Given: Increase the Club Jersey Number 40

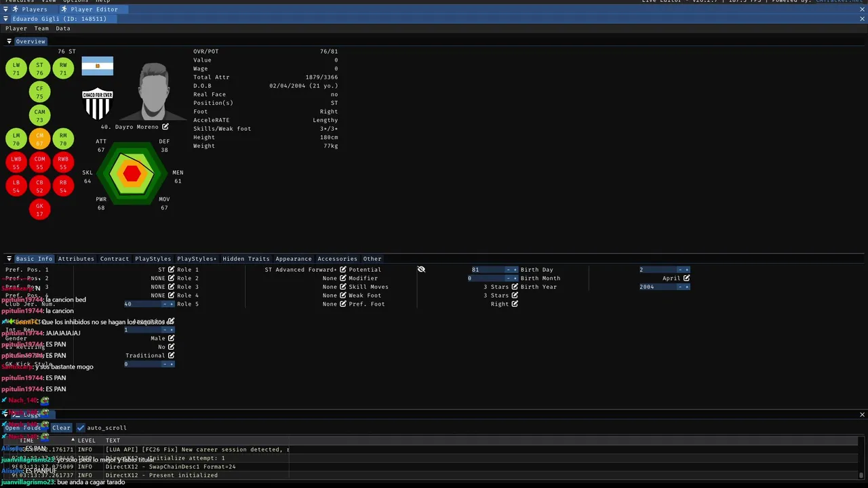Looking at the screenshot, I should tap(171, 304).
